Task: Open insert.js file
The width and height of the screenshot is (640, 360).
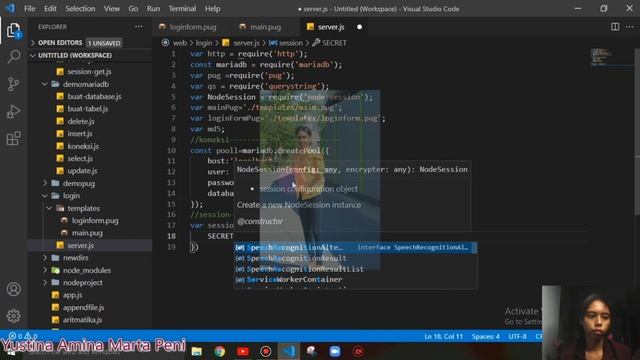Action: click(x=80, y=134)
